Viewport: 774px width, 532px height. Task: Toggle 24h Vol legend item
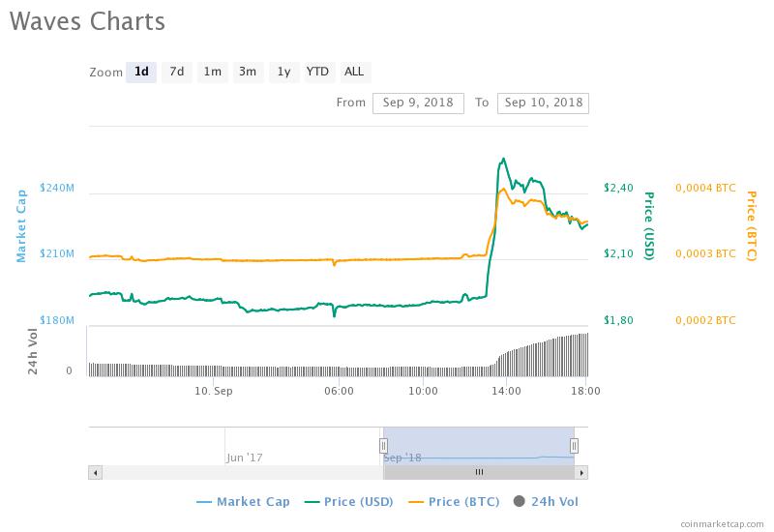pos(547,501)
